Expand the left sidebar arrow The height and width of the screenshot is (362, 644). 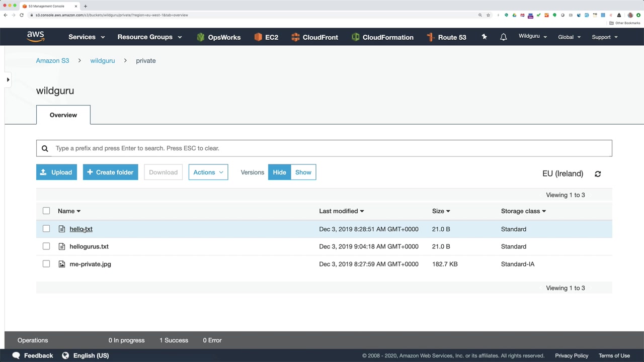click(x=8, y=79)
